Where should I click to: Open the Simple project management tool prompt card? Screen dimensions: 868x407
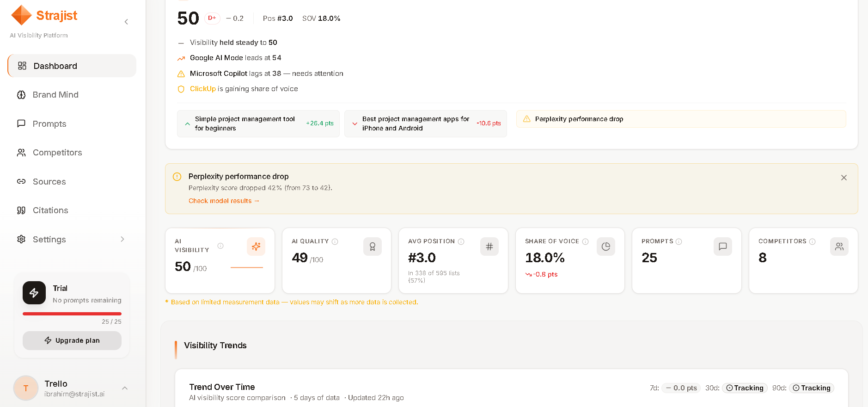258,123
